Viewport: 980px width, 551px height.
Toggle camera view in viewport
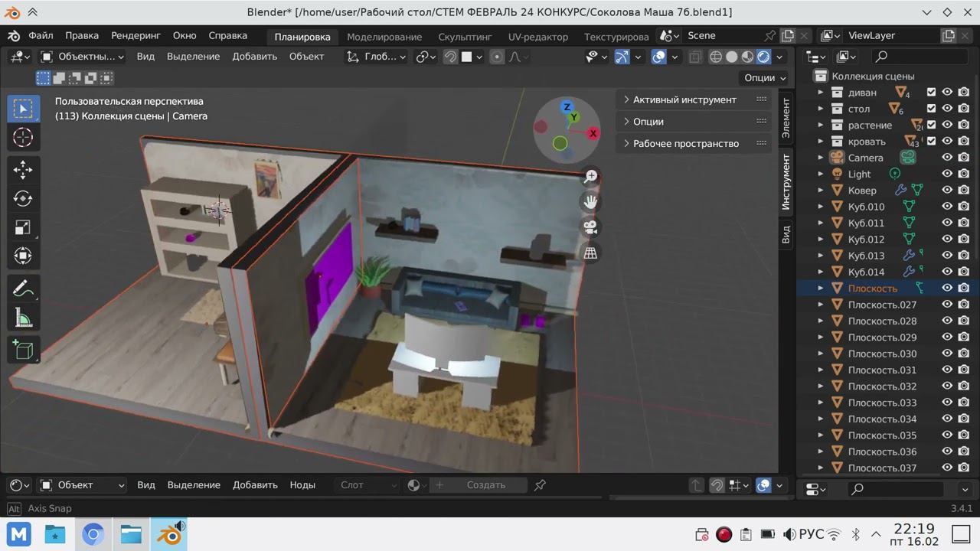590,227
